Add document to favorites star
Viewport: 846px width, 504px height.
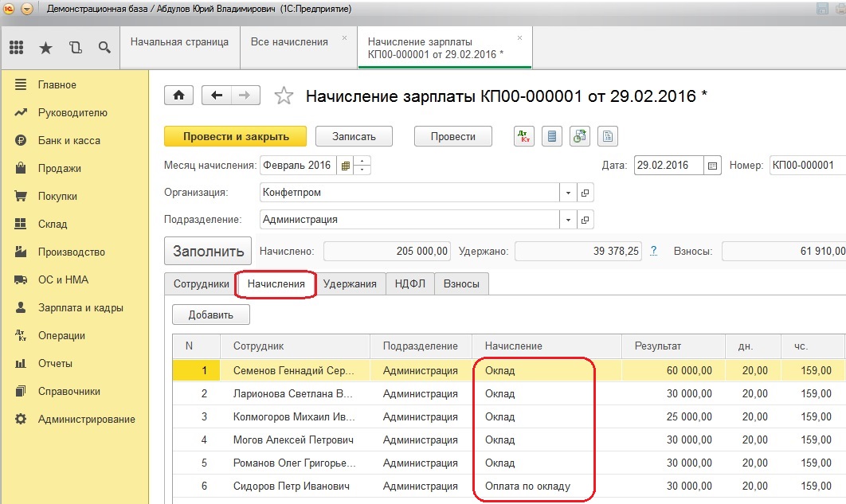click(284, 96)
